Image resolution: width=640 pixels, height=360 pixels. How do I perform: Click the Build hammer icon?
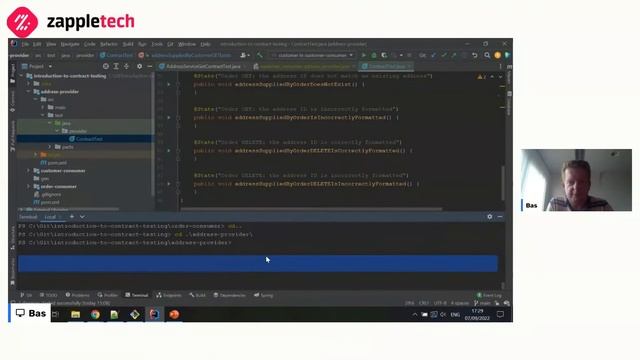(x=260, y=55)
